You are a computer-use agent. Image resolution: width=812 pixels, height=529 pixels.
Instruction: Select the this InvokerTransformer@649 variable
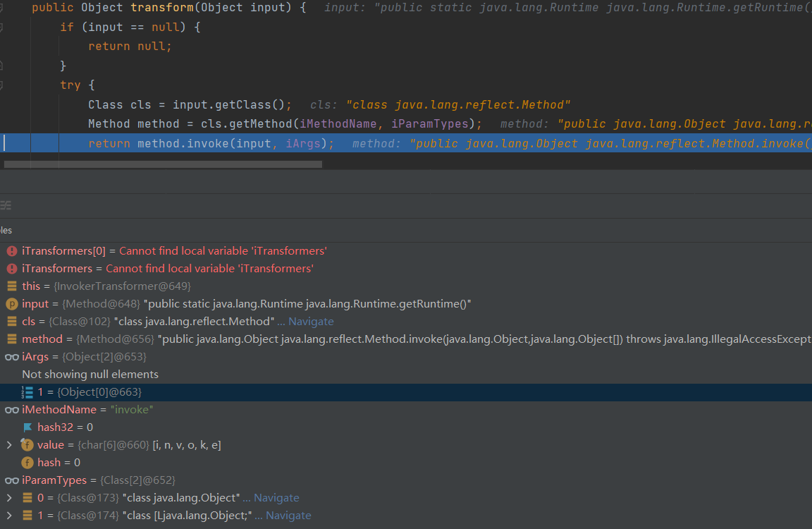point(106,286)
